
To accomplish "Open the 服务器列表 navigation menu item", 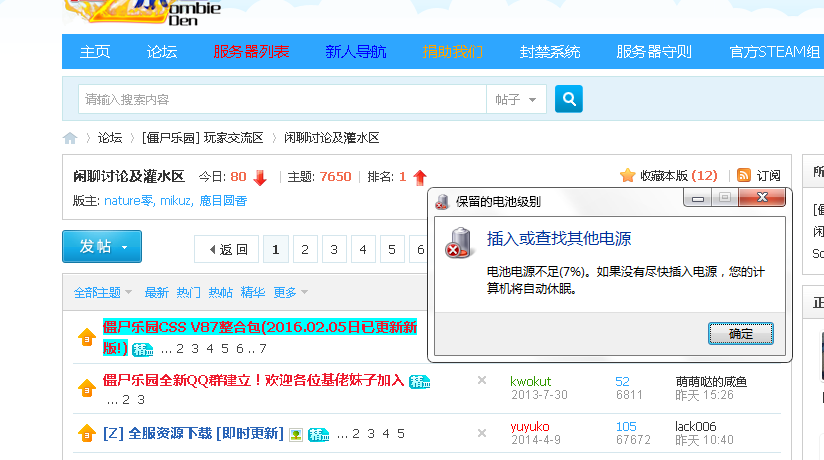I will pyautogui.click(x=251, y=52).
